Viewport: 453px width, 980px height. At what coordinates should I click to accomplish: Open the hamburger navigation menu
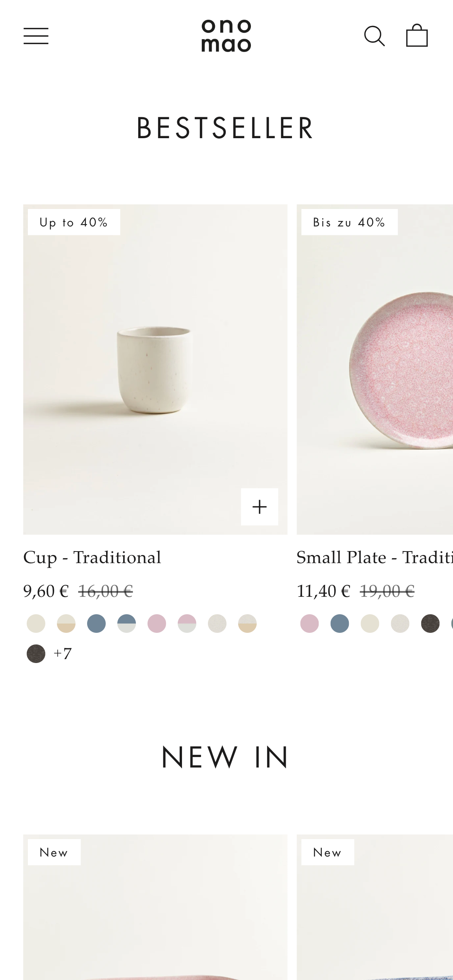pos(36,36)
